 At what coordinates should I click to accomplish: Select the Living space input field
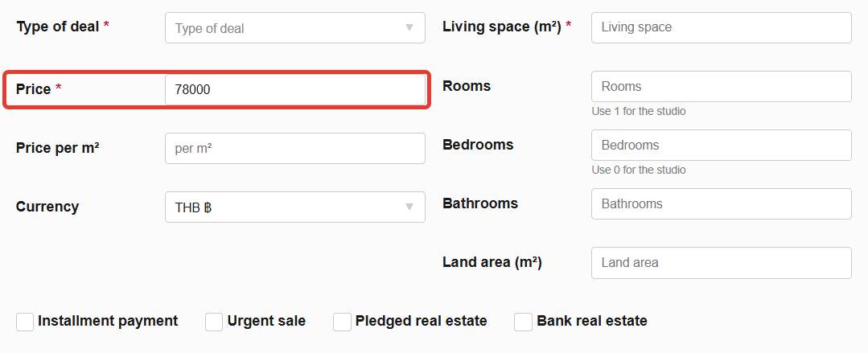(721, 27)
